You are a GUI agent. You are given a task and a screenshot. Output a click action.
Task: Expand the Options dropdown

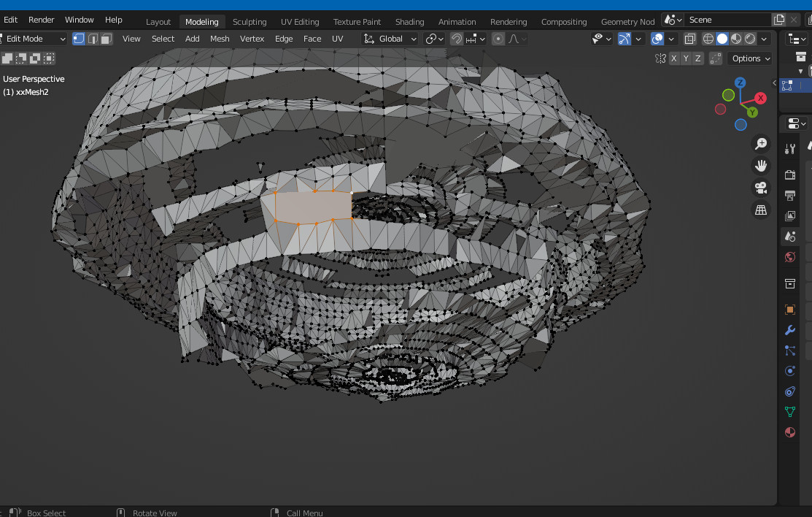pyautogui.click(x=749, y=58)
